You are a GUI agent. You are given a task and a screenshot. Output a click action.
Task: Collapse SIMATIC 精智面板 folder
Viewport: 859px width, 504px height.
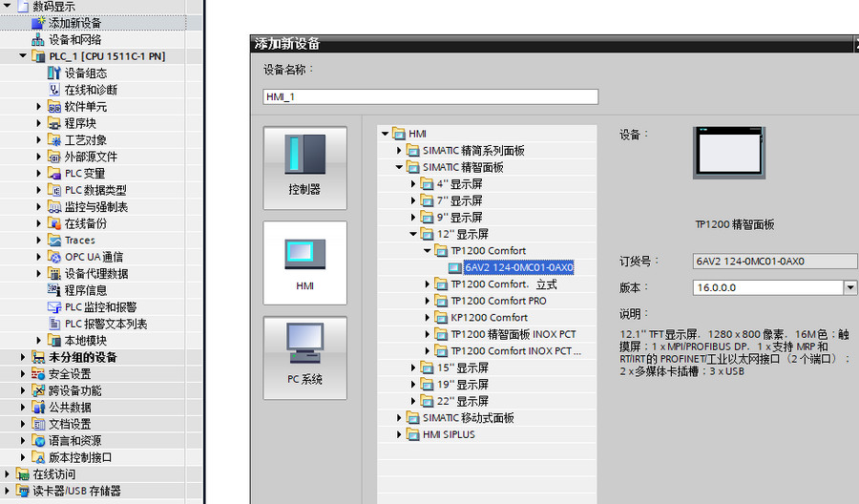point(399,167)
